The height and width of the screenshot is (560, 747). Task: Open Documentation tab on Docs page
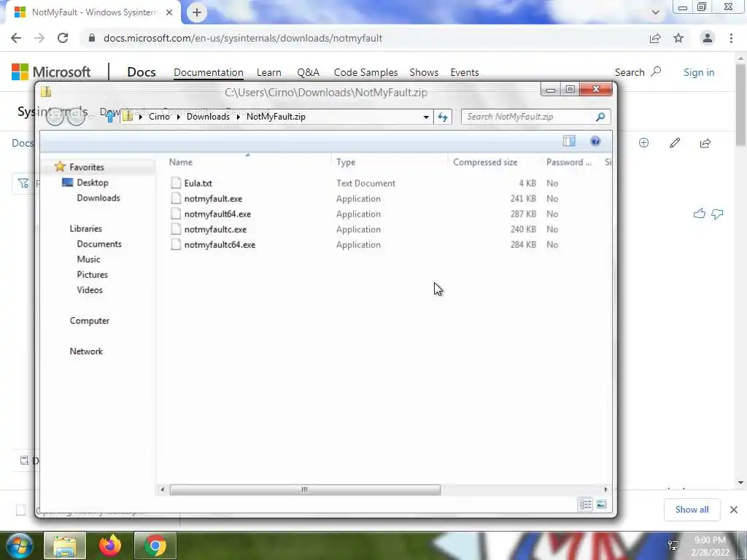[x=208, y=72]
